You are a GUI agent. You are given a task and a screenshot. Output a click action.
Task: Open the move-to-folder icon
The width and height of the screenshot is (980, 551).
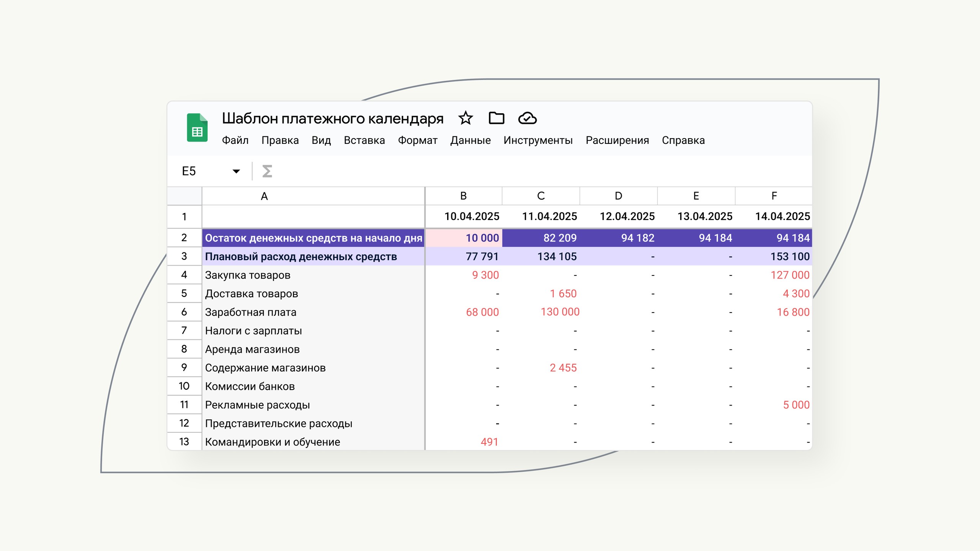pyautogui.click(x=497, y=118)
